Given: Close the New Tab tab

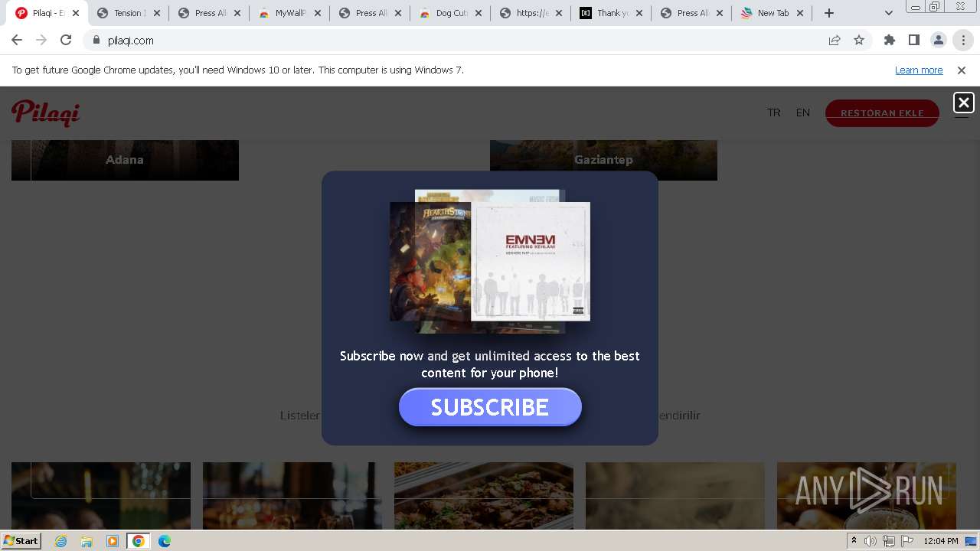Looking at the screenshot, I should (x=800, y=13).
